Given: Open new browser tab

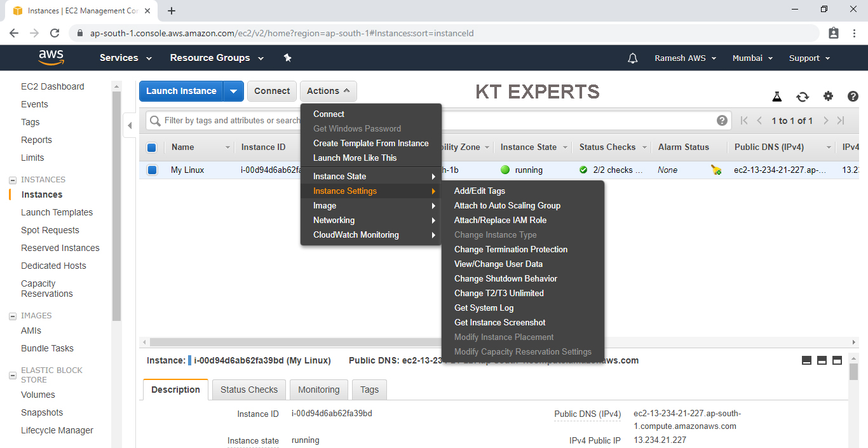Looking at the screenshot, I should pos(172,11).
